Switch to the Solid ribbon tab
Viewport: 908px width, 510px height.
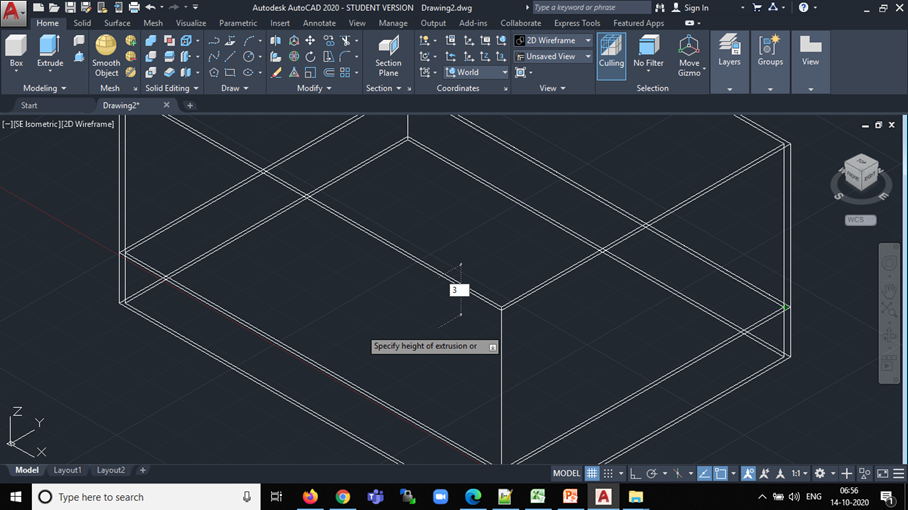[82, 23]
